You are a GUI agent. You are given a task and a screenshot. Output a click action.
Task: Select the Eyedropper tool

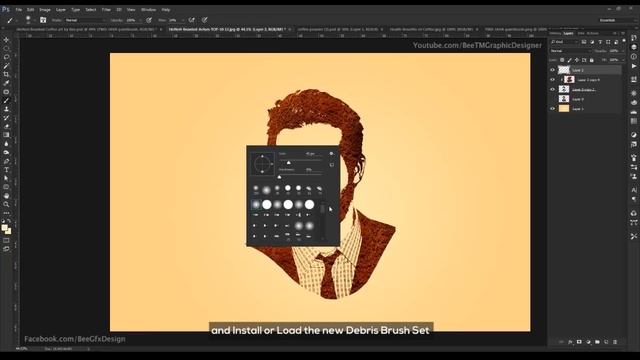coord(7,83)
